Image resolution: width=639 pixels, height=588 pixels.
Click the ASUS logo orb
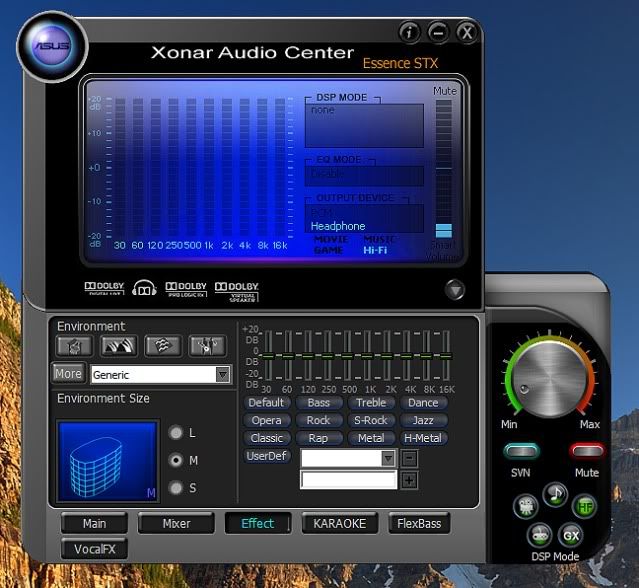[x=52, y=46]
